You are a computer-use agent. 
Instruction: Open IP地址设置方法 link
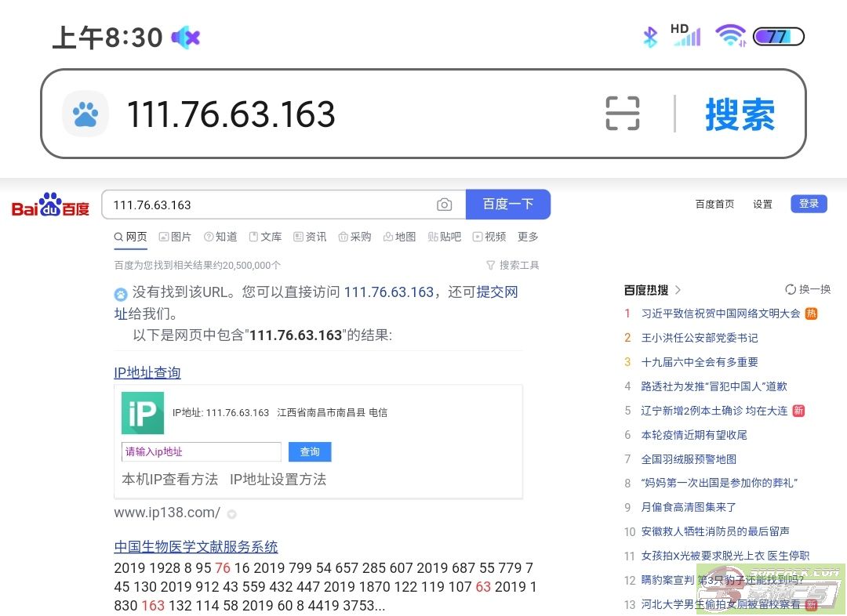click(278, 480)
